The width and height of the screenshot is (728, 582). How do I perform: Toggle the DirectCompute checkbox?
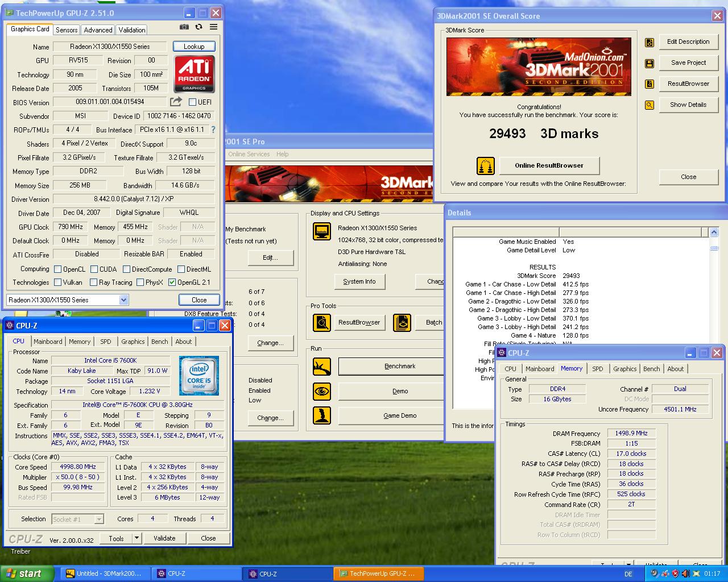pyautogui.click(x=126, y=269)
